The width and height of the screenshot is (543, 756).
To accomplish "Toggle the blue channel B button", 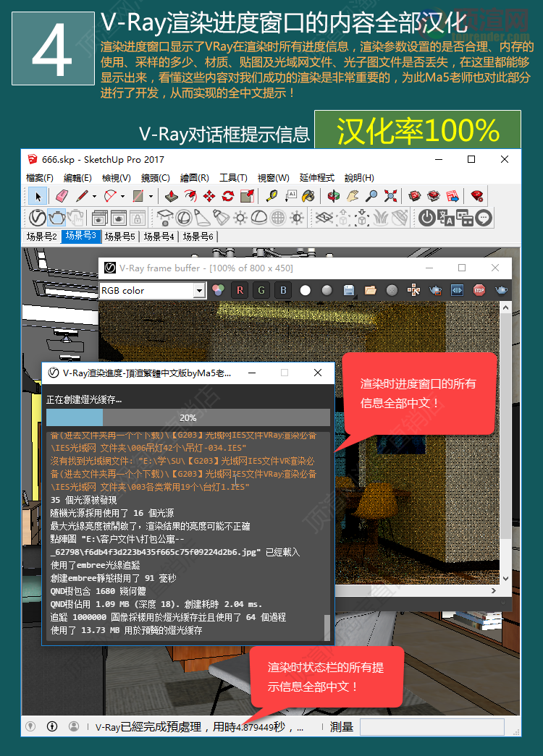I will (283, 290).
